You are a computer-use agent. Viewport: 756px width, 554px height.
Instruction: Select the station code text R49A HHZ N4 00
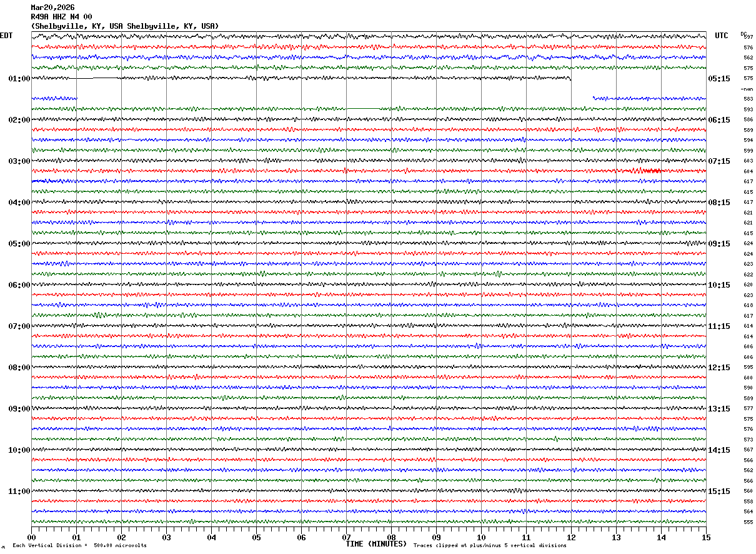[x=61, y=17]
